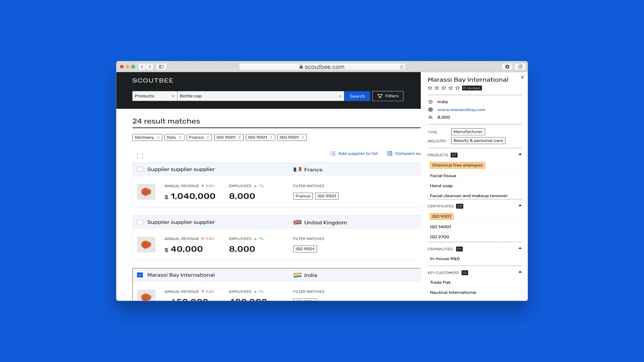Give Marassi Bay a one-star rating
This screenshot has height=362, width=644.
[430, 88]
